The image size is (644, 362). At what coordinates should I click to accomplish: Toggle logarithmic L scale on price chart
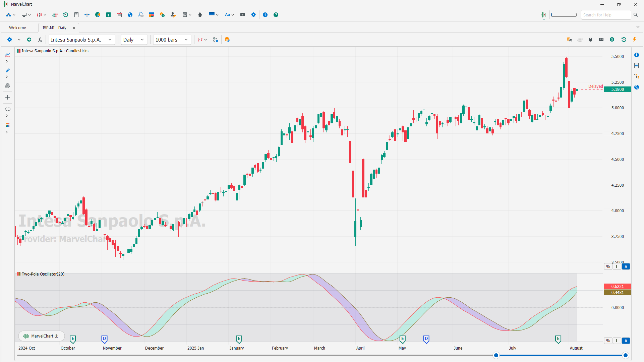pyautogui.click(x=617, y=267)
